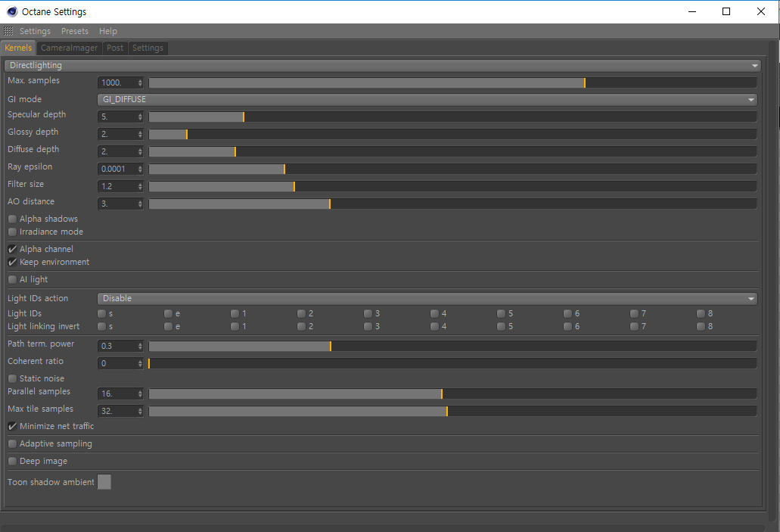Viewport: 780px width, 532px height.
Task: Click the Filter size stepper arrows
Action: [x=140, y=187]
